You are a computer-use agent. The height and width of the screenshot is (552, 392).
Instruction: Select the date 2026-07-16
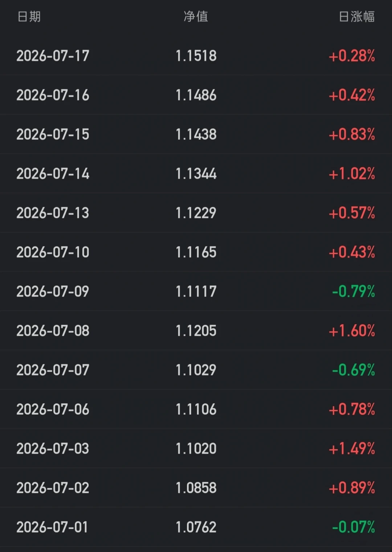click(x=53, y=95)
